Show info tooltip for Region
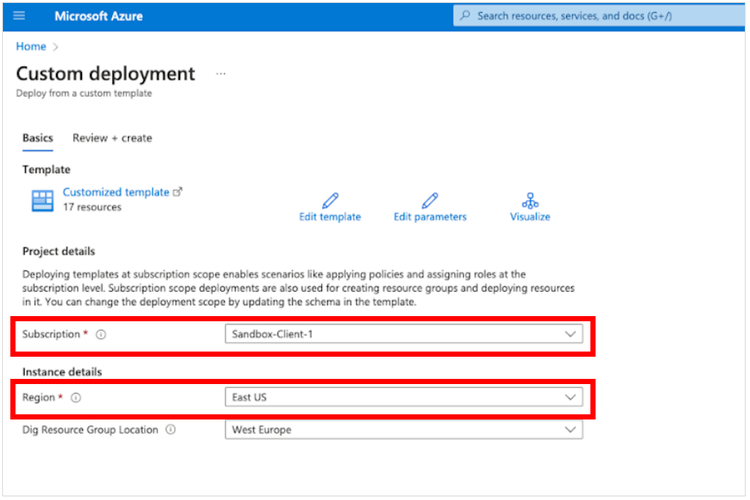 (76, 398)
